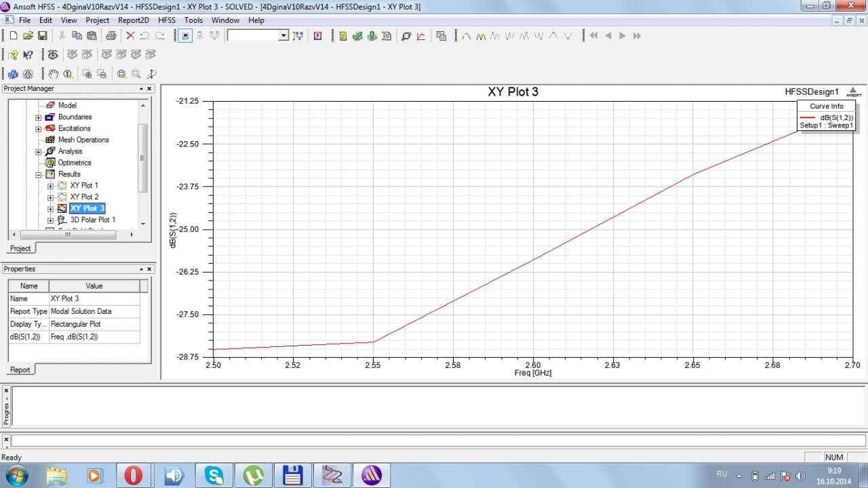Open Skype from the Windows taskbar

[214, 475]
